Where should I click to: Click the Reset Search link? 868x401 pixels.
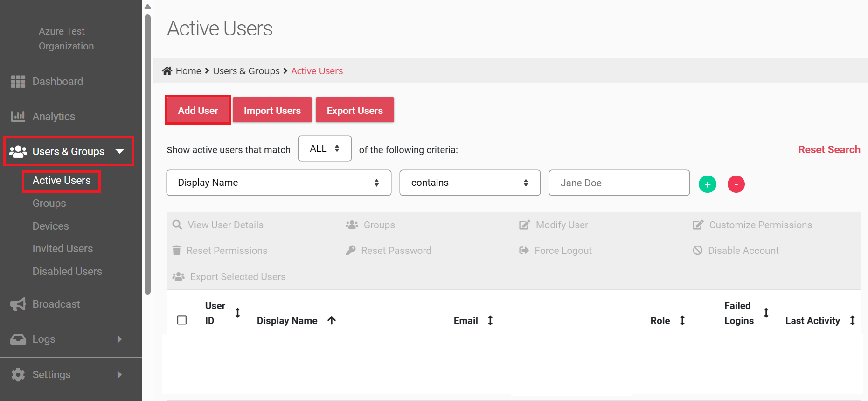click(829, 149)
